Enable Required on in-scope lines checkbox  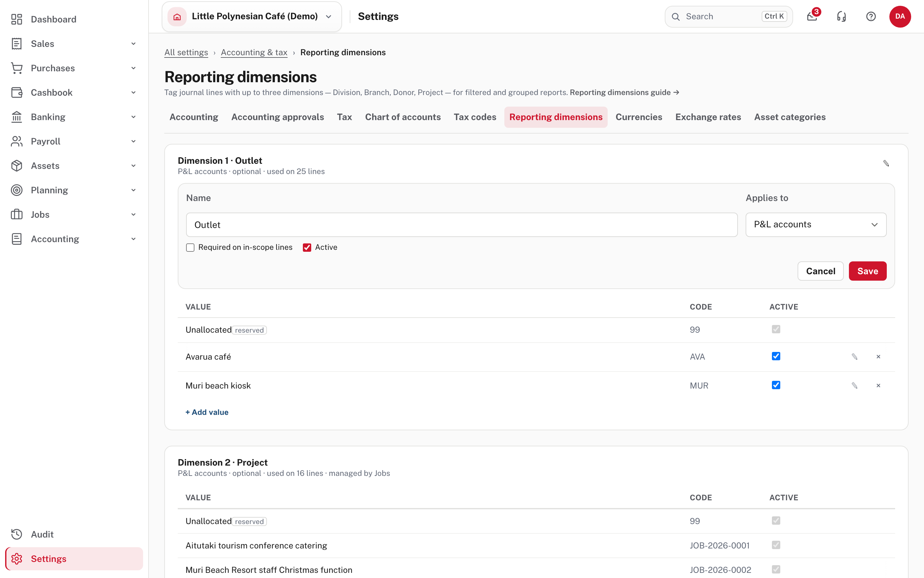(190, 247)
